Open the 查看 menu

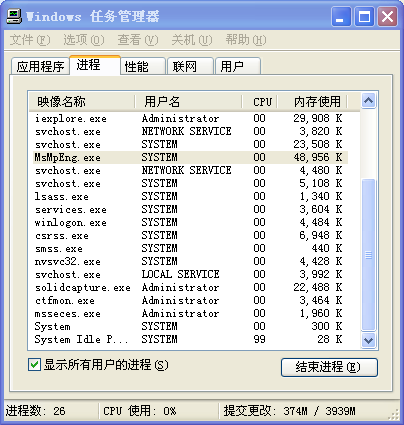click(138, 40)
